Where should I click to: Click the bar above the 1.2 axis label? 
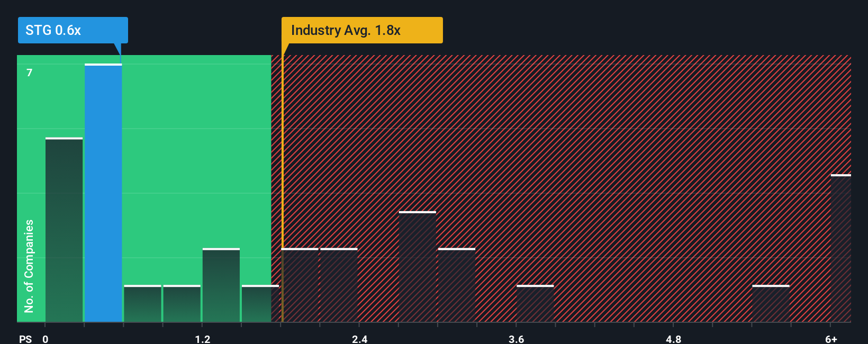pos(221,285)
